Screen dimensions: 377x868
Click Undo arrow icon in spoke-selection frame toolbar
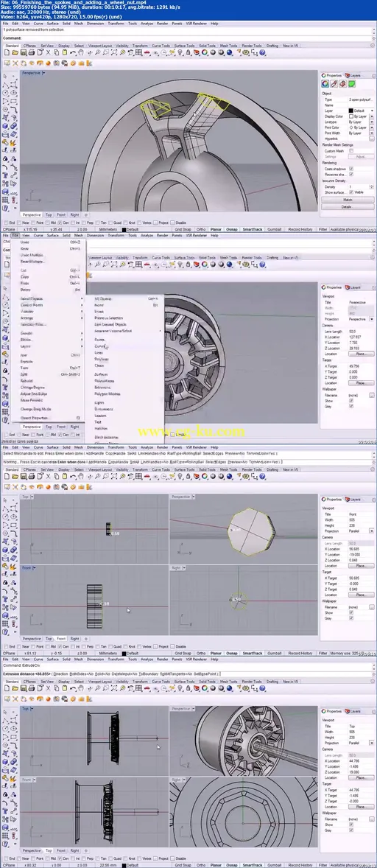pyautogui.click(x=73, y=52)
